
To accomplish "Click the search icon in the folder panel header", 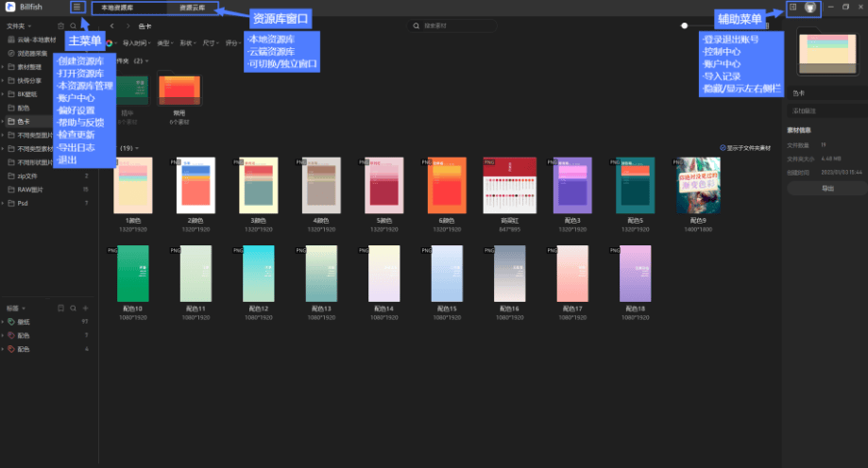I will click(x=74, y=26).
